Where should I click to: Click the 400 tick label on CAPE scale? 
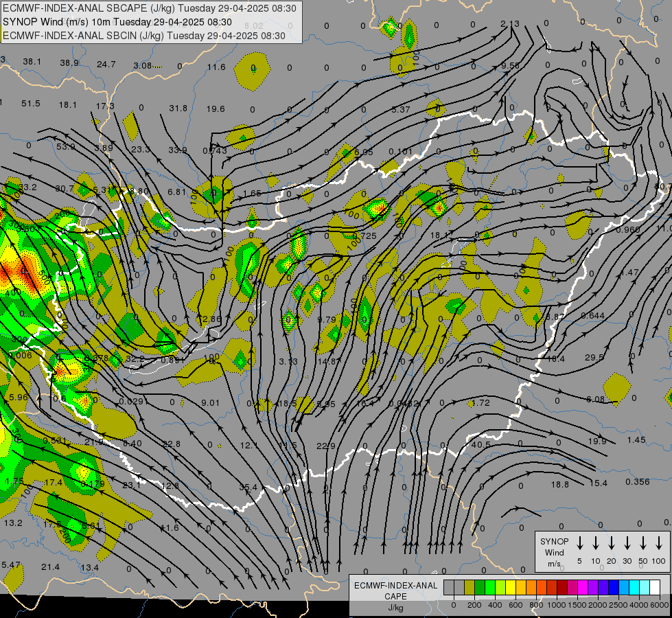[495, 605]
